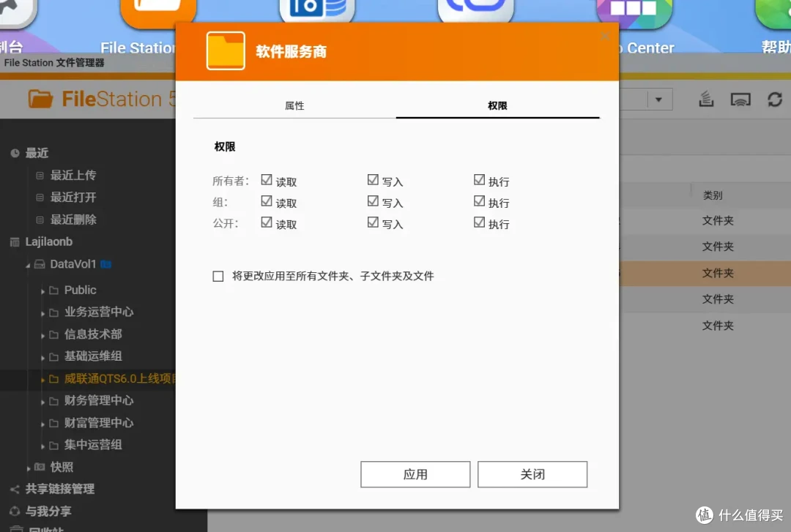
Task: Expand the 业务运营中心 folder
Action: tap(42, 313)
